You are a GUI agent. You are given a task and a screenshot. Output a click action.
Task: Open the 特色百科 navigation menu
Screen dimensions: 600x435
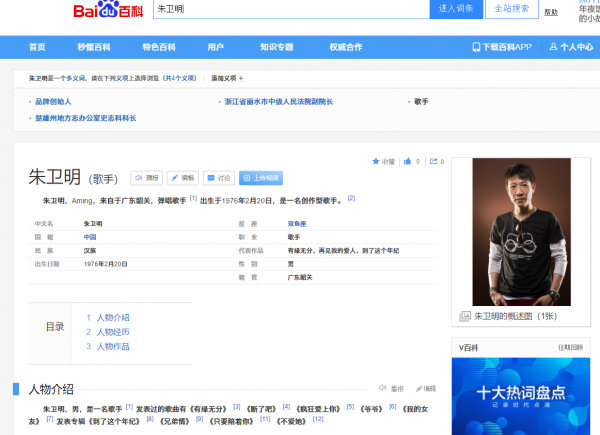point(159,47)
